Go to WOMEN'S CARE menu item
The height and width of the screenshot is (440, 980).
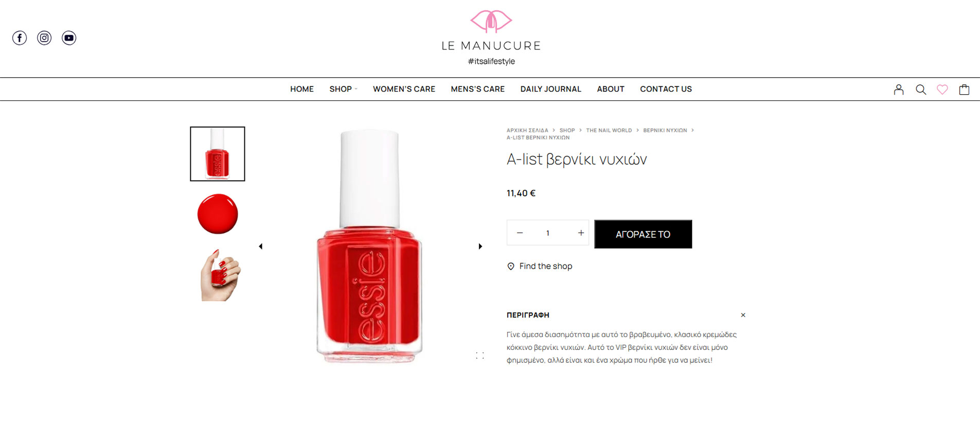tap(404, 89)
